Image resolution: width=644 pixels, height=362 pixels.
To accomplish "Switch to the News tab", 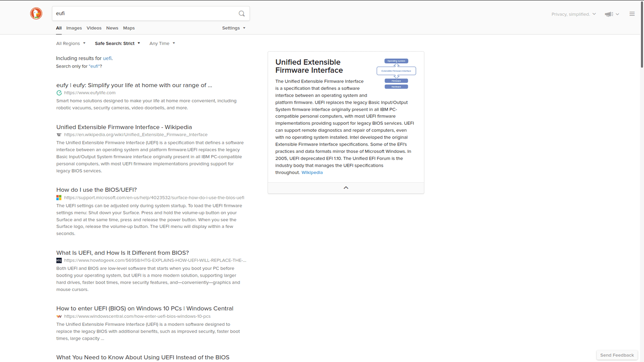I will [112, 28].
